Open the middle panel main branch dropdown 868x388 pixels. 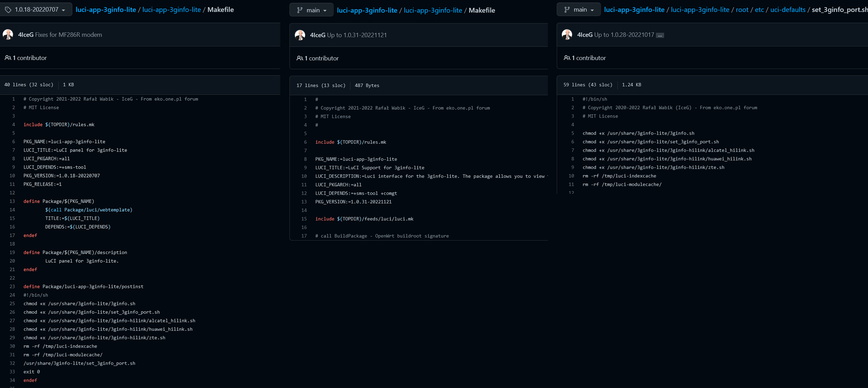tap(311, 10)
